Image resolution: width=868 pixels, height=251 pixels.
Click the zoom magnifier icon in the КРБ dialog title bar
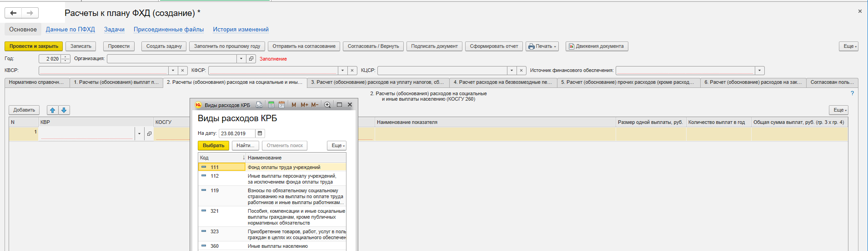(x=327, y=105)
